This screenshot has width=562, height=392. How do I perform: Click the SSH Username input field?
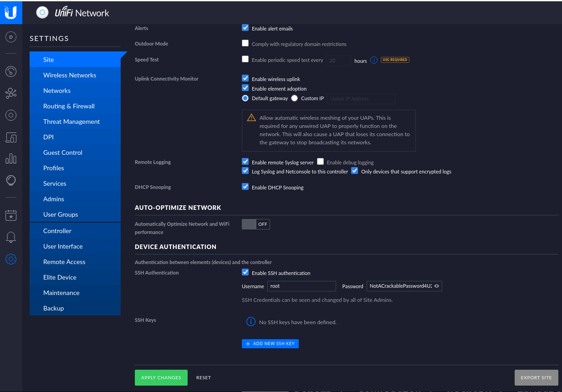pos(301,286)
